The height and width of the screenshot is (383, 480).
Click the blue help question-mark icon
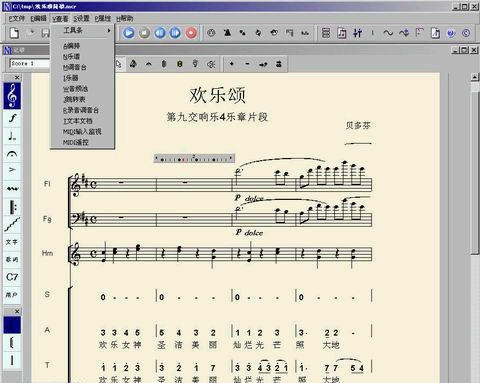pyautogui.click(x=451, y=33)
